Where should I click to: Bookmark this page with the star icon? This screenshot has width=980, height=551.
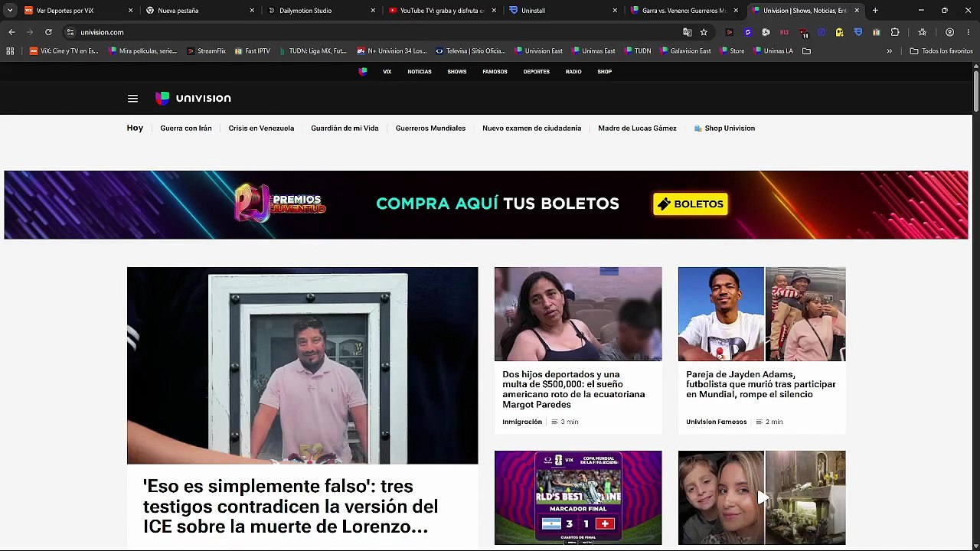(704, 32)
